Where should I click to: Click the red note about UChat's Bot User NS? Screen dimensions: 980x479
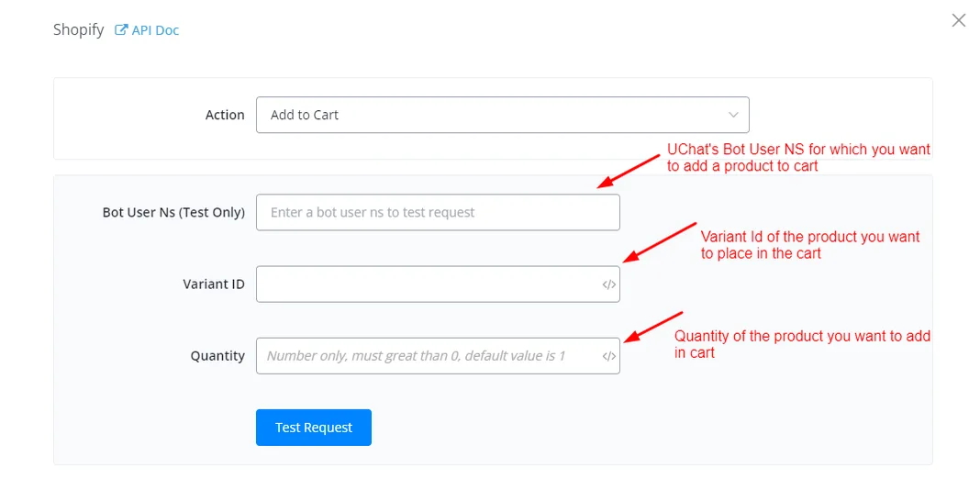point(798,158)
